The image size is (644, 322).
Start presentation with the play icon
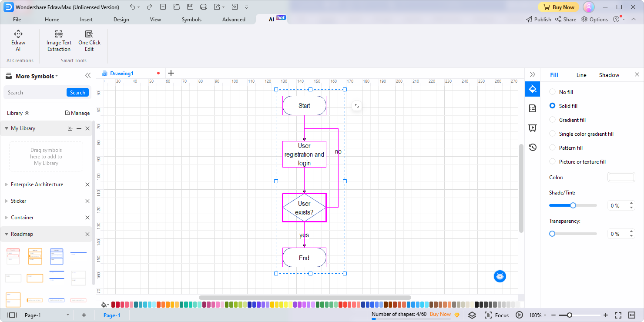coord(519,315)
